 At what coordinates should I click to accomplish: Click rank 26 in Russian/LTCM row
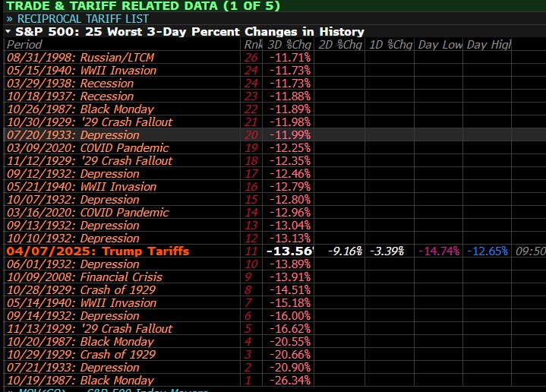point(251,58)
